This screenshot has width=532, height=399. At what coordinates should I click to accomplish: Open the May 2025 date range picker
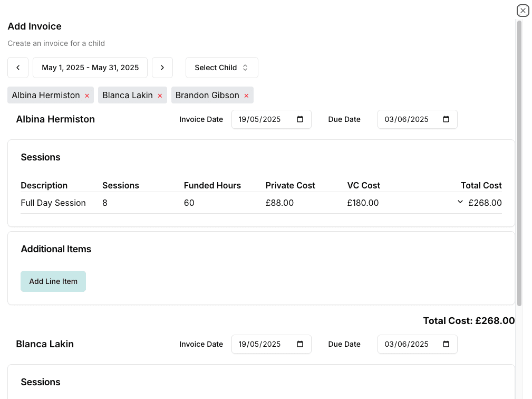90,68
